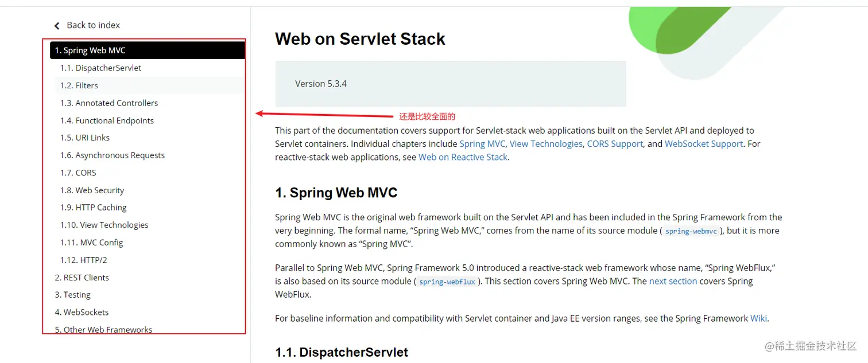This screenshot has width=868, height=363.
Task: Expand 4. WebSockets chapter in sidebar
Action: 82,313
